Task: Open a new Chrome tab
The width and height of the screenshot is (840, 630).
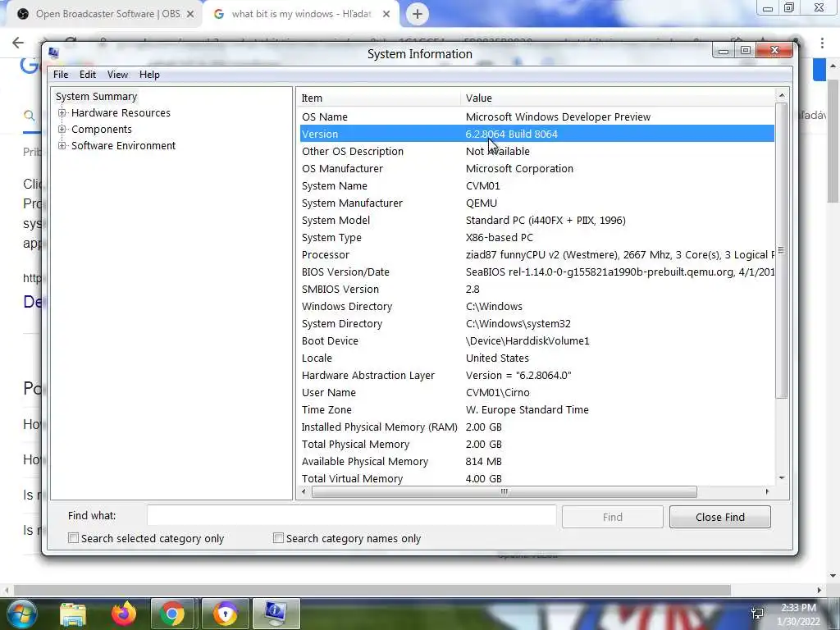Action: point(418,14)
